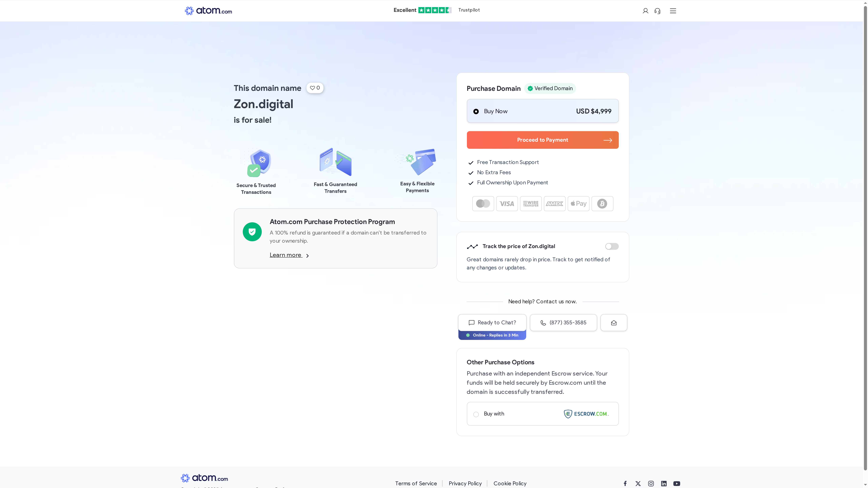Enable price tracking for Zon.digital
The width and height of the screenshot is (868, 488).
click(x=611, y=246)
